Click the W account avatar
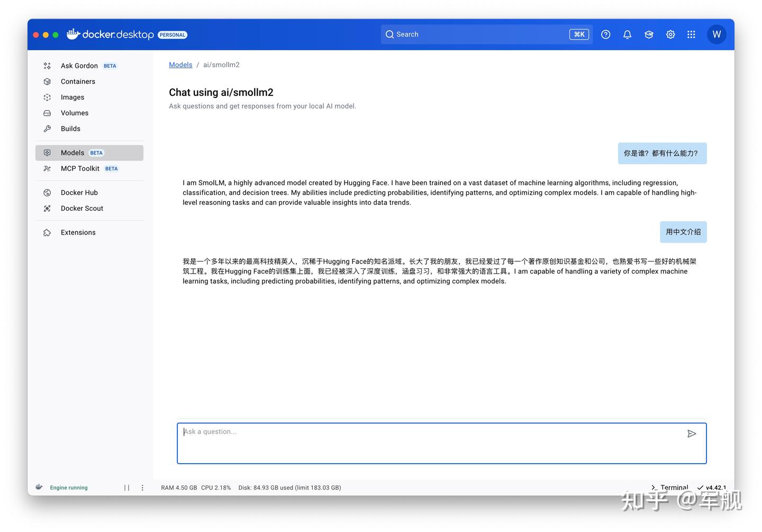Screen dimensions: 762x532 click(717, 34)
